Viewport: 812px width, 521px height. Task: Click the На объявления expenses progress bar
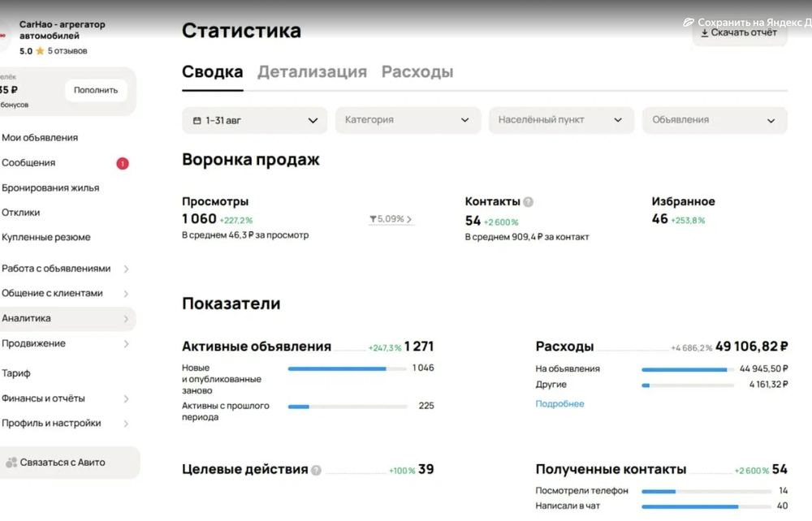[688, 370]
